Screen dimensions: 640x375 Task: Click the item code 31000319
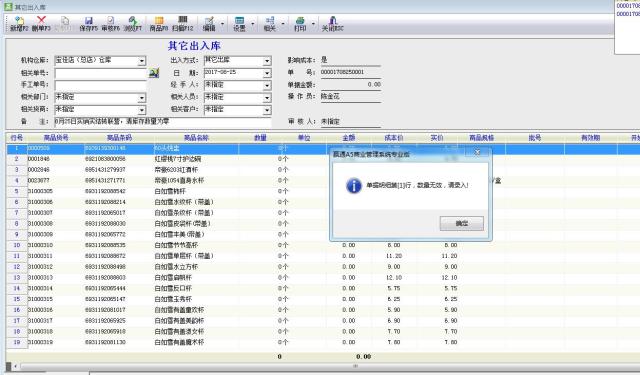pyautogui.click(x=40, y=342)
